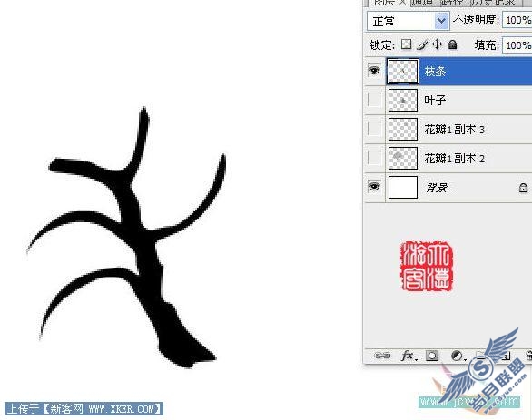Toggle lock transparent pixels icon
Screen dimensions: 532x420
tap(406, 44)
